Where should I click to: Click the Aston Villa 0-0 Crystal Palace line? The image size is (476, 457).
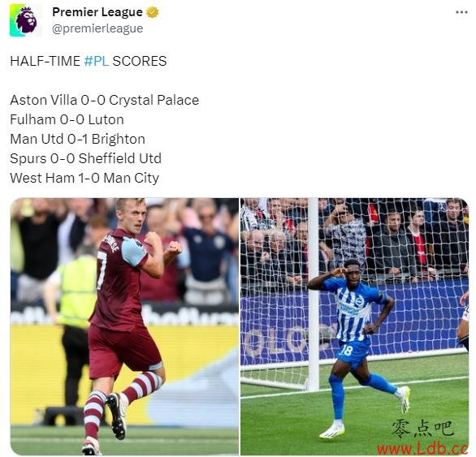(x=105, y=100)
